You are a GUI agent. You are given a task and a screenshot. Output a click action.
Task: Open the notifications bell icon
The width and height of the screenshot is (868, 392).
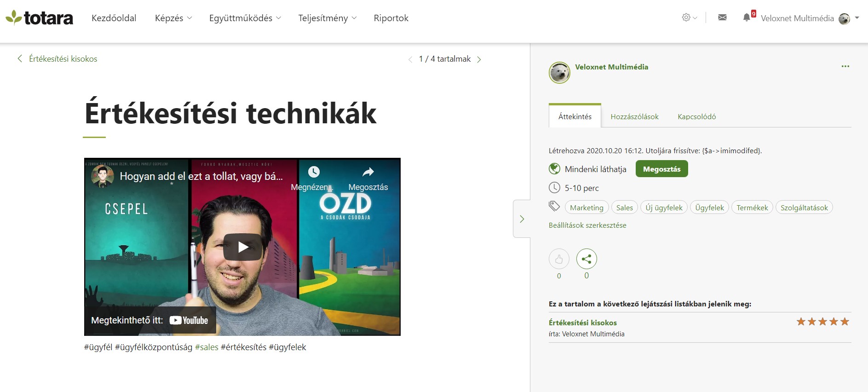(x=747, y=17)
